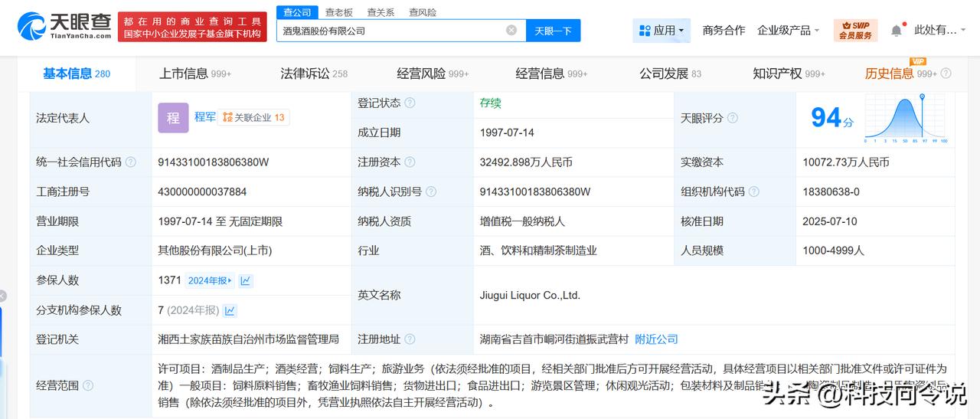Click the approval date 2025-07-10
Viewport: 980px width, 419px height.
(x=830, y=221)
